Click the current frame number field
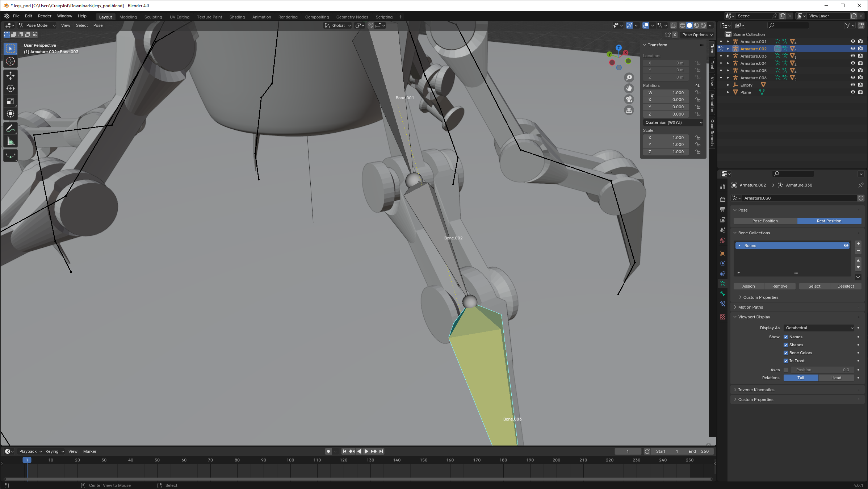Image resolution: width=868 pixels, height=489 pixels. pos(628,451)
